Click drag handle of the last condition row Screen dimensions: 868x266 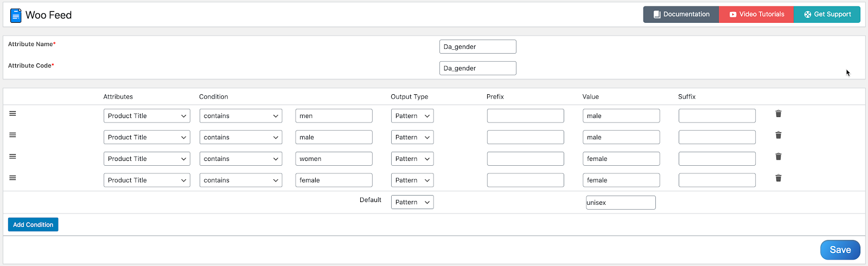[x=12, y=178]
